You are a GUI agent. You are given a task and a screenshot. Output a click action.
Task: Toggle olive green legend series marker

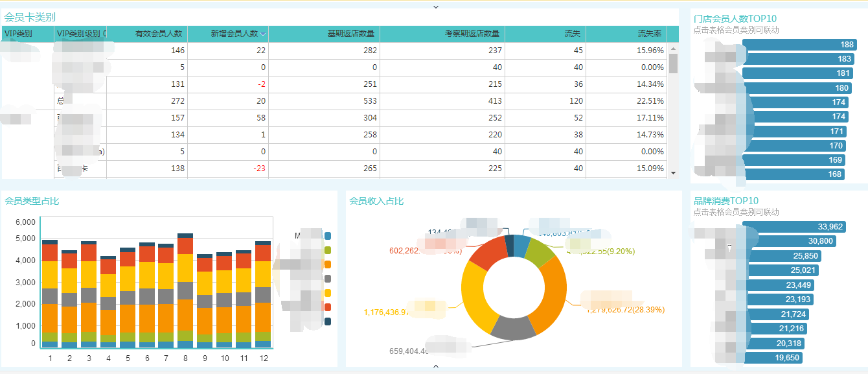coord(327,250)
